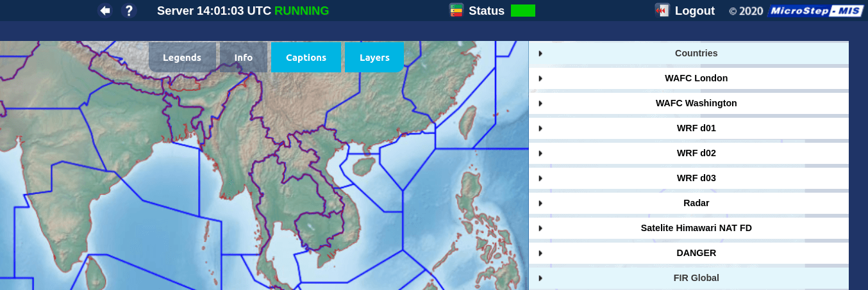Open the FIR Global section
This screenshot has height=290, width=868.
pos(696,278)
